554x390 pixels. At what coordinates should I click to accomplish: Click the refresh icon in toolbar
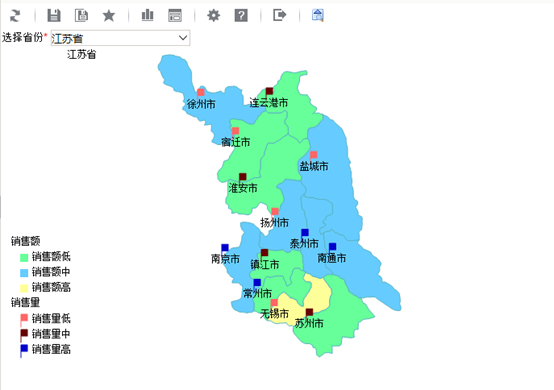coord(15,16)
